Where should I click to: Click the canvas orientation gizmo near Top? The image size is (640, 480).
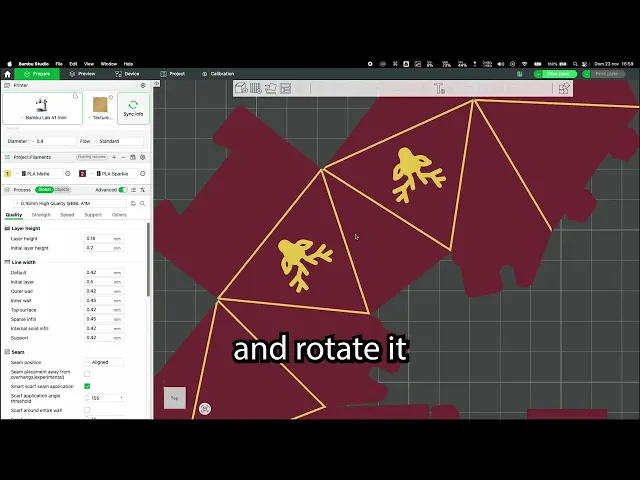tap(205, 409)
